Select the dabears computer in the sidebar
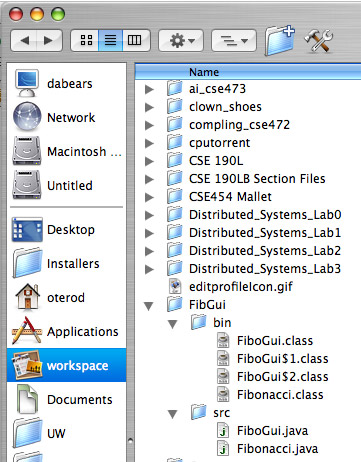Viewport: 361px width, 462px height. (x=65, y=83)
